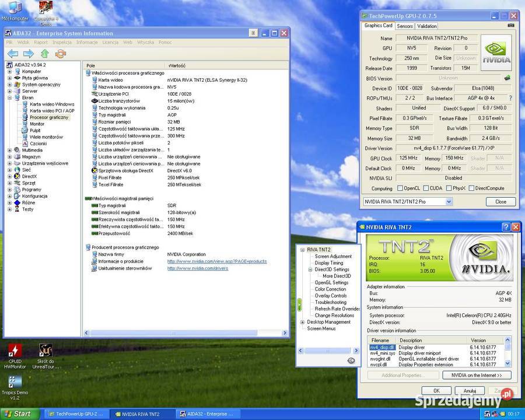Click the AIDA32 forward arrow icon

(x=29, y=54)
